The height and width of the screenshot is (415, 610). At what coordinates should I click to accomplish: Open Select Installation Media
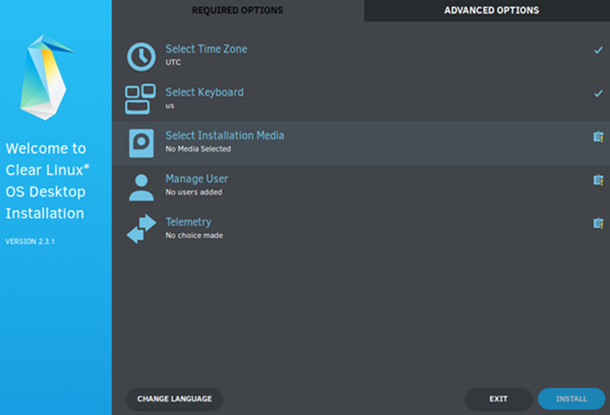click(x=361, y=143)
